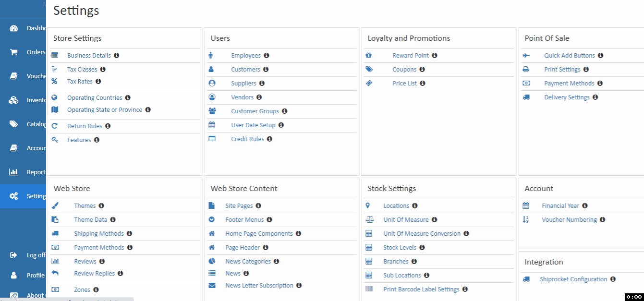The width and height of the screenshot is (644, 301).
Task: Open the Tax Rates link
Action: click(x=80, y=82)
